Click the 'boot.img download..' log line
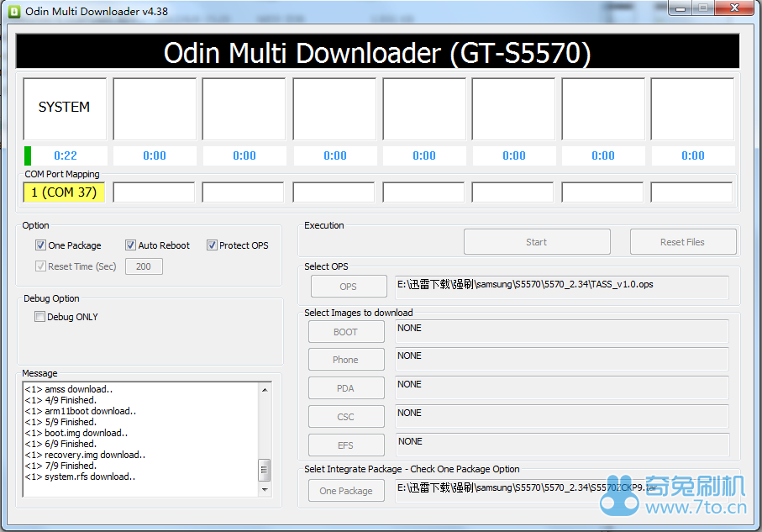The width and height of the screenshot is (762, 532). pos(76,433)
